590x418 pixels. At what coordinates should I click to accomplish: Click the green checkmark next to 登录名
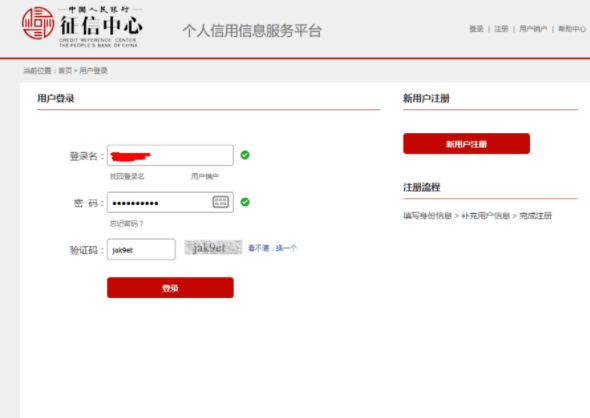click(245, 155)
